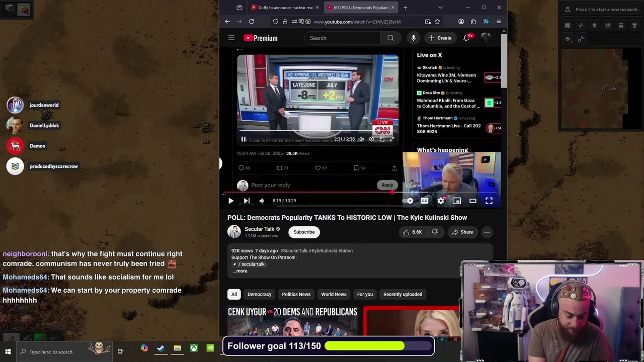Click the #KyleKulinski hashtag link
The height and width of the screenshot is (362, 644).
coord(323,251)
